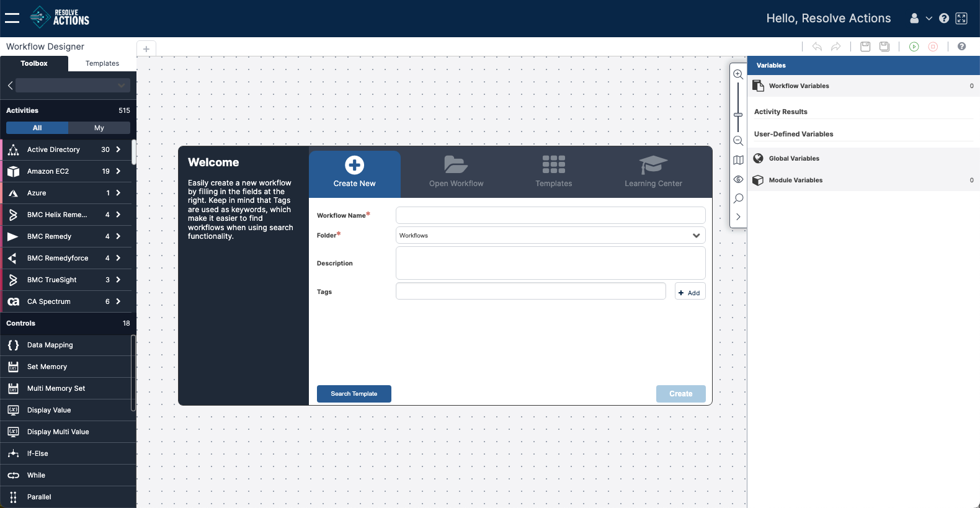Select the Set Memory control
The width and height of the screenshot is (980, 508).
click(66, 367)
